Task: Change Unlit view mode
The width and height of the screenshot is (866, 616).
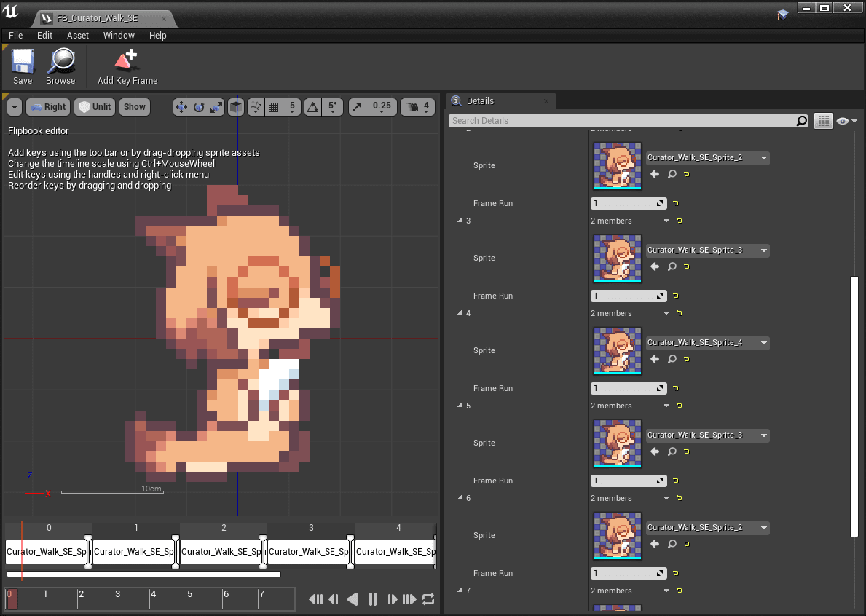Action: coord(95,107)
